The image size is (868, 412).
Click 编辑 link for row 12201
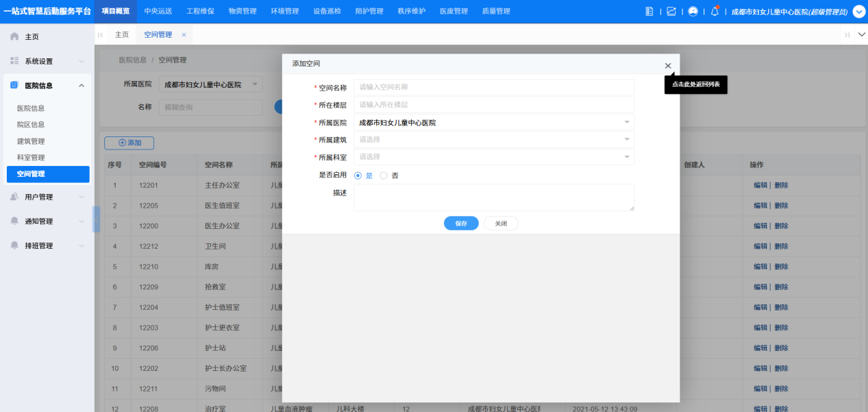point(760,185)
